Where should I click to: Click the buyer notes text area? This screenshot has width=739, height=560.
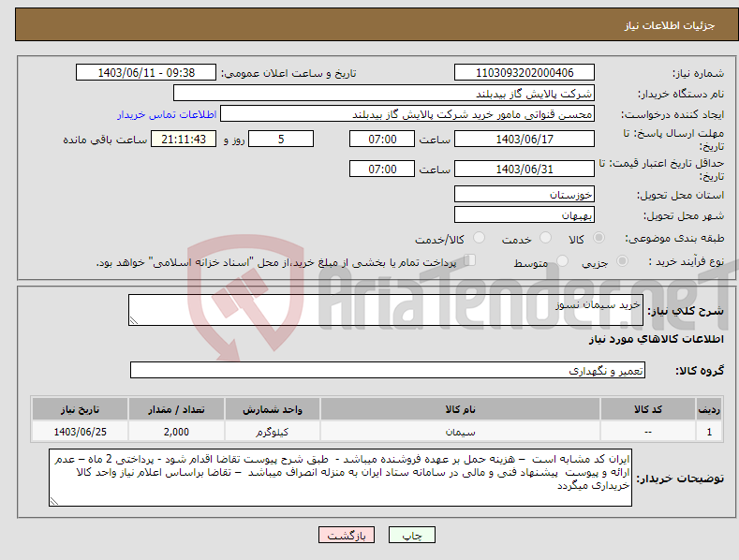pos(340,478)
